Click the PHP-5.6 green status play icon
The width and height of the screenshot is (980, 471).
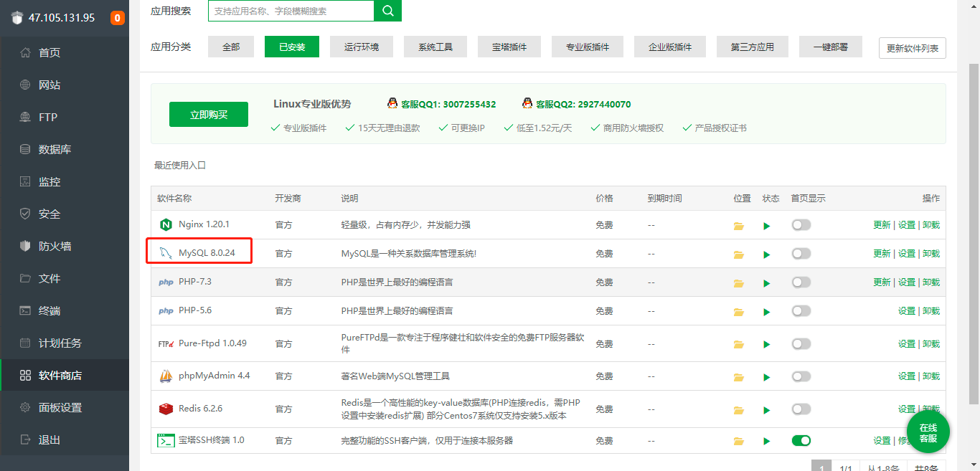[767, 312]
